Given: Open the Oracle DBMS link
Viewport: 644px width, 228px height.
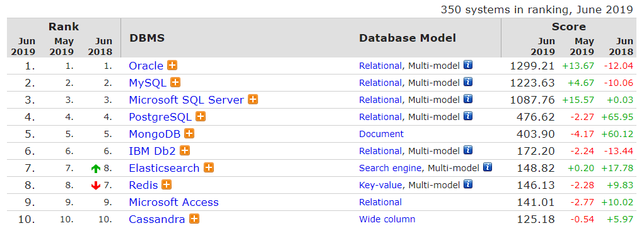Looking at the screenshot, I should [x=146, y=66].
